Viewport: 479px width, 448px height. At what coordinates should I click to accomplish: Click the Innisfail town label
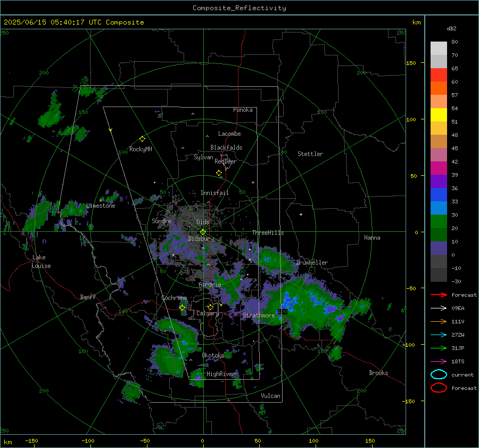(214, 193)
